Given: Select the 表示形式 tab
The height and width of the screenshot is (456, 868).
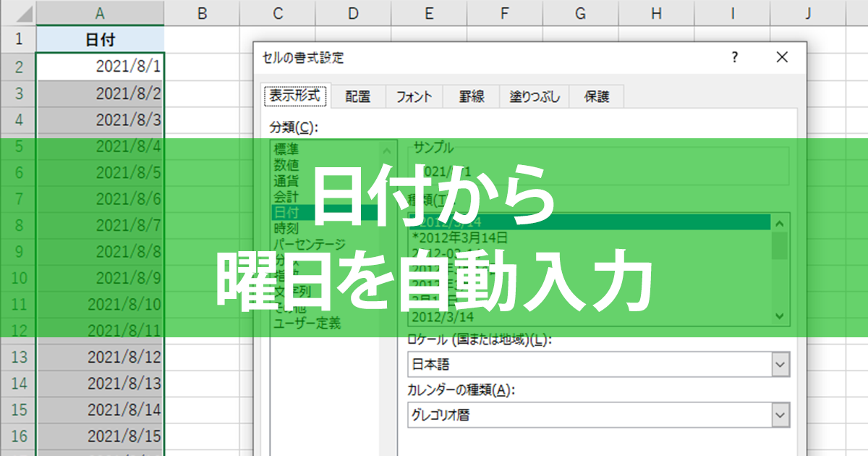Looking at the screenshot, I should (296, 96).
